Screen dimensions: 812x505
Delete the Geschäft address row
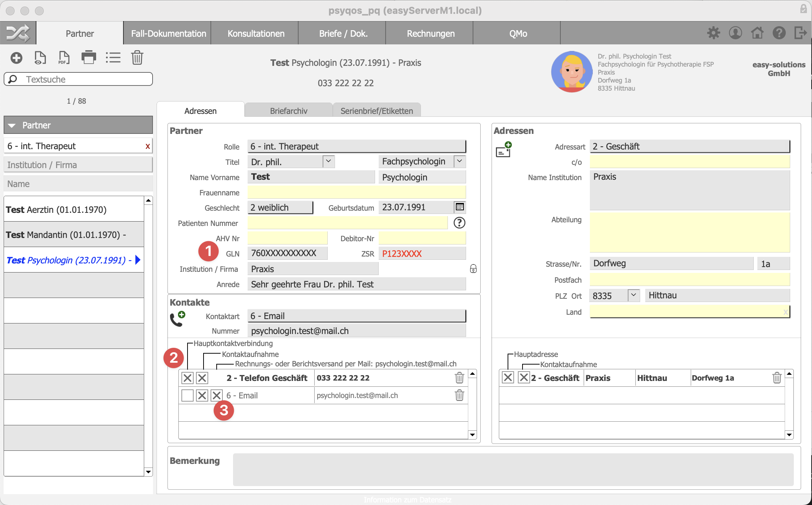(x=777, y=378)
